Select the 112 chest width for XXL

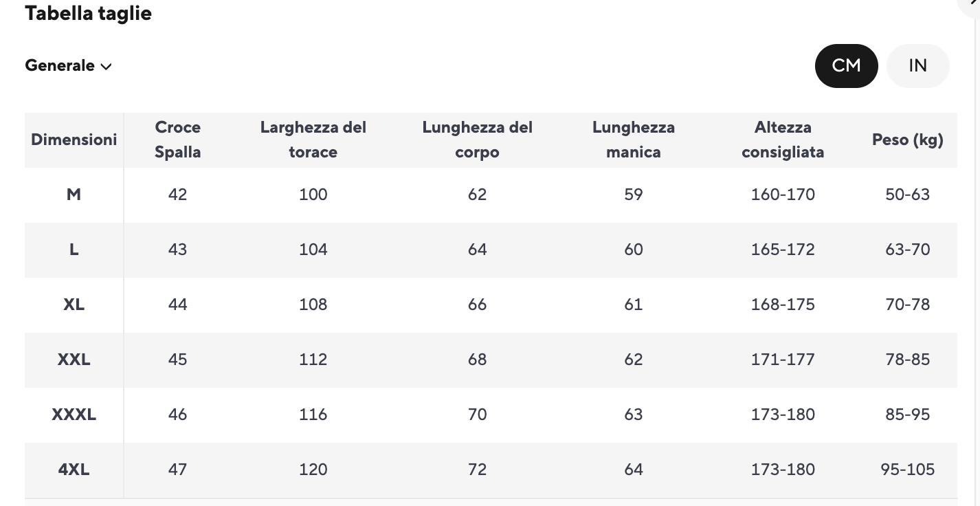[x=313, y=360]
